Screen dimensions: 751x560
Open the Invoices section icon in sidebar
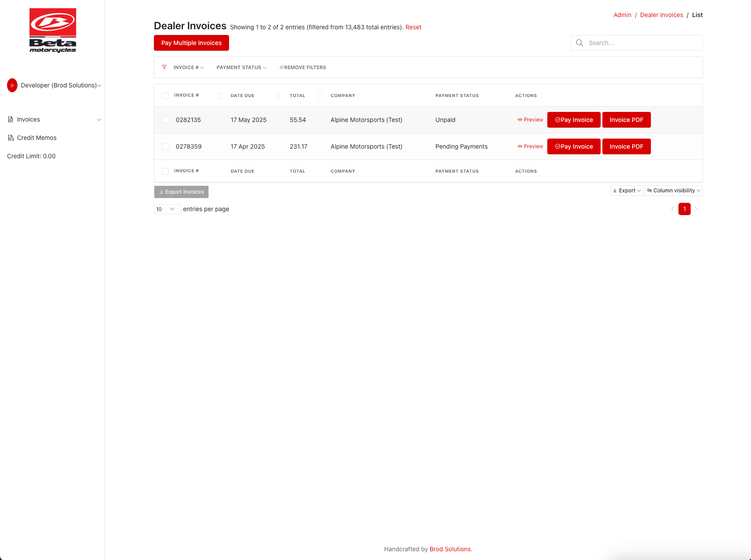coord(10,119)
